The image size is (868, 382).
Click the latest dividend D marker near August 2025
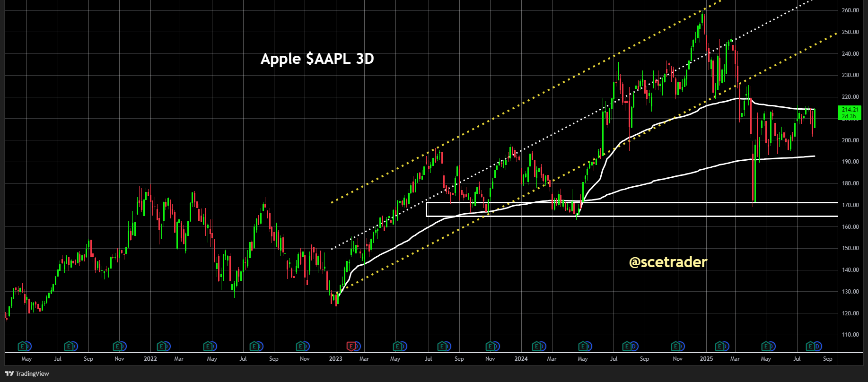pyautogui.click(x=817, y=347)
